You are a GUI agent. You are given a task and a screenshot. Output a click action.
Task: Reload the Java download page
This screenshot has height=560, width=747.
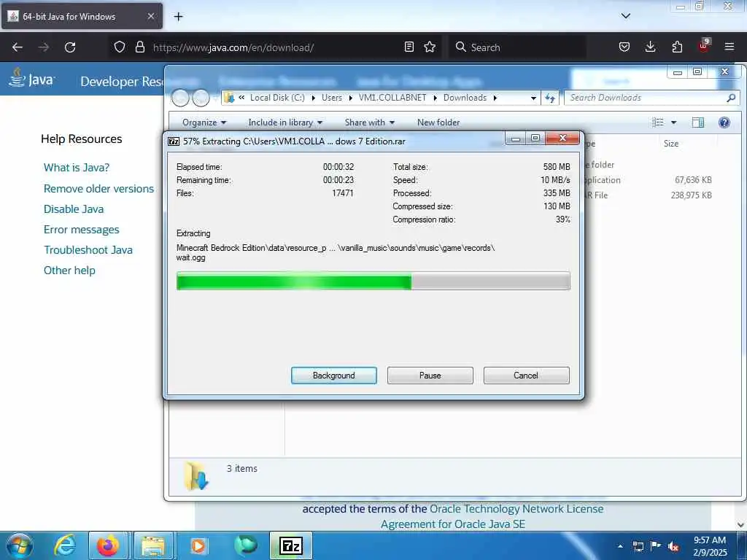70,47
